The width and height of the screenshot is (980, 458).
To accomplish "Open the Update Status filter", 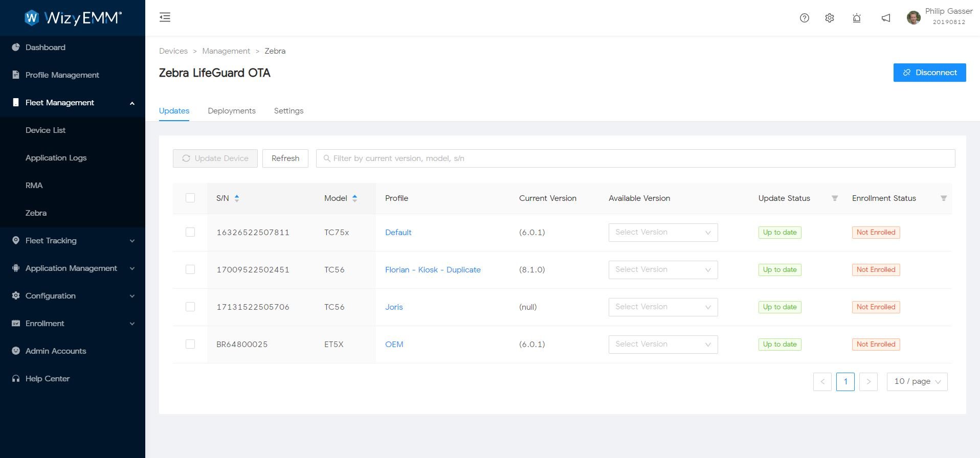I will [x=835, y=198].
